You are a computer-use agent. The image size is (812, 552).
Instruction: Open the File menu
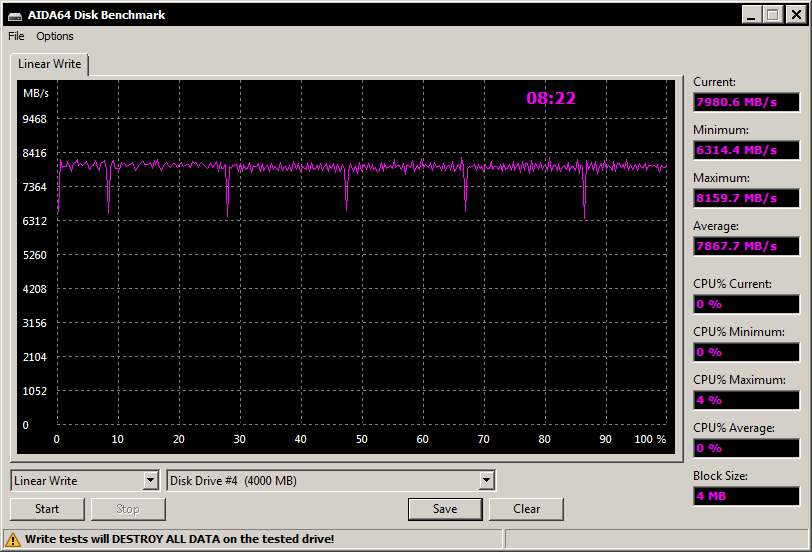tap(16, 36)
